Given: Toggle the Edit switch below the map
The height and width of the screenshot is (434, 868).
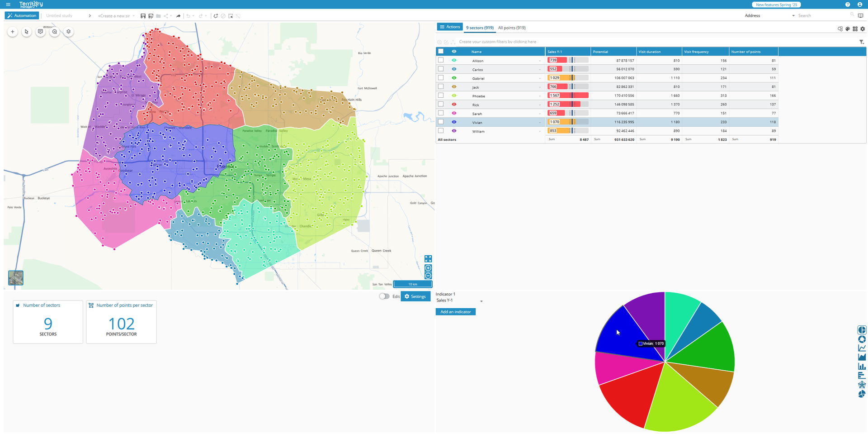Looking at the screenshot, I should click(384, 296).
